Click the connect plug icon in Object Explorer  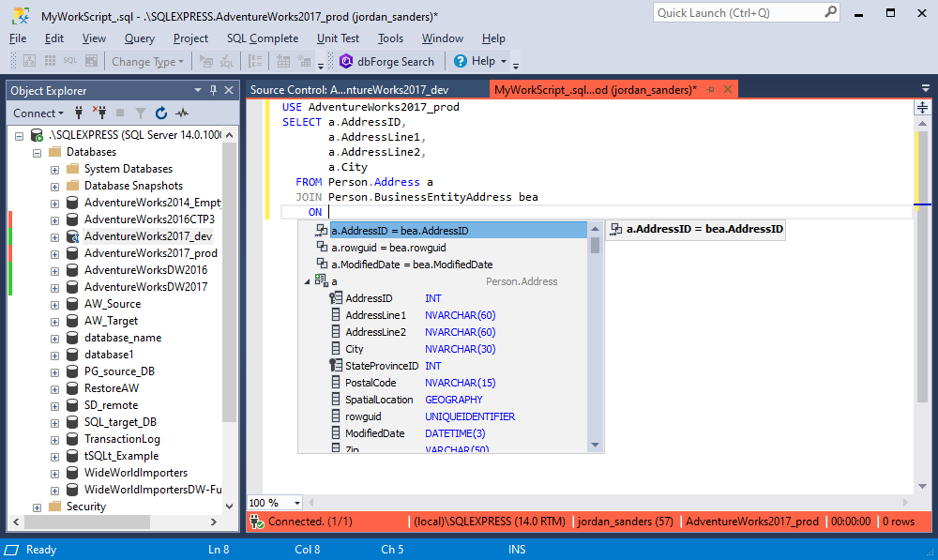click(79, 114)
